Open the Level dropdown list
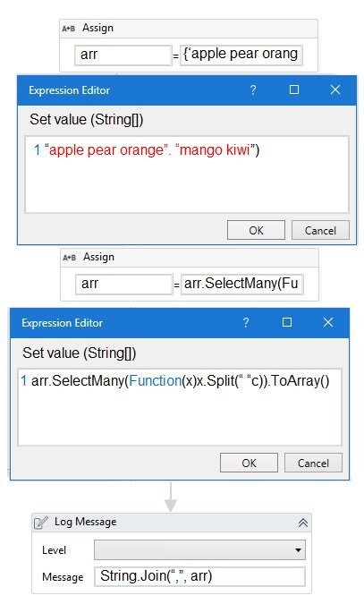 tap(298, 549)
